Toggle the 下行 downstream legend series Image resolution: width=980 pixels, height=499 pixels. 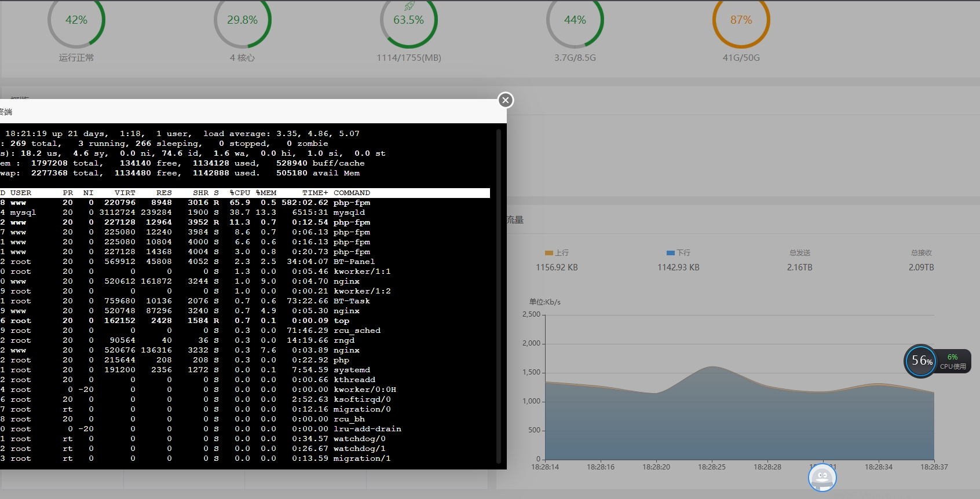678,253
